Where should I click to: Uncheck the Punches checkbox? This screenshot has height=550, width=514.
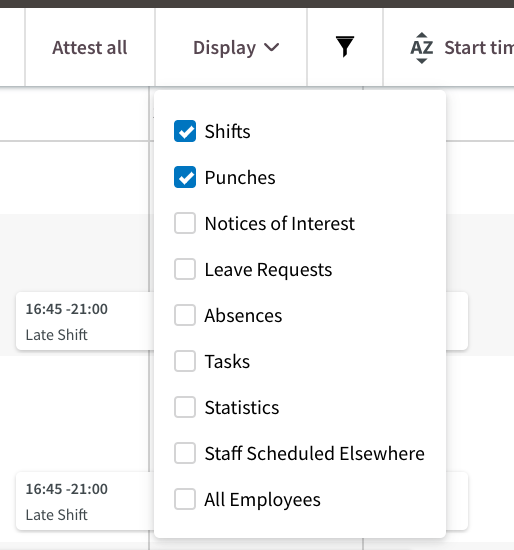185,177
